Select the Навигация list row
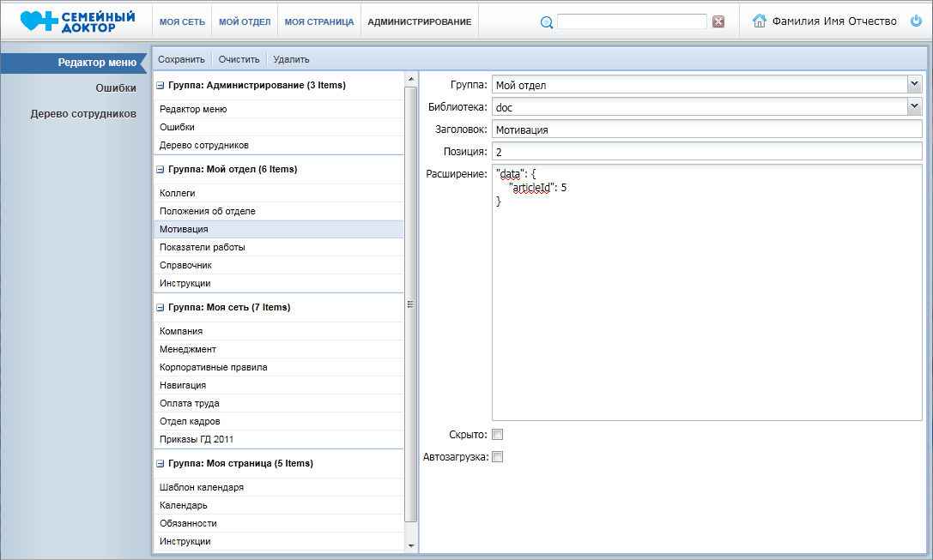933x560 pixels. click(278, 385)
